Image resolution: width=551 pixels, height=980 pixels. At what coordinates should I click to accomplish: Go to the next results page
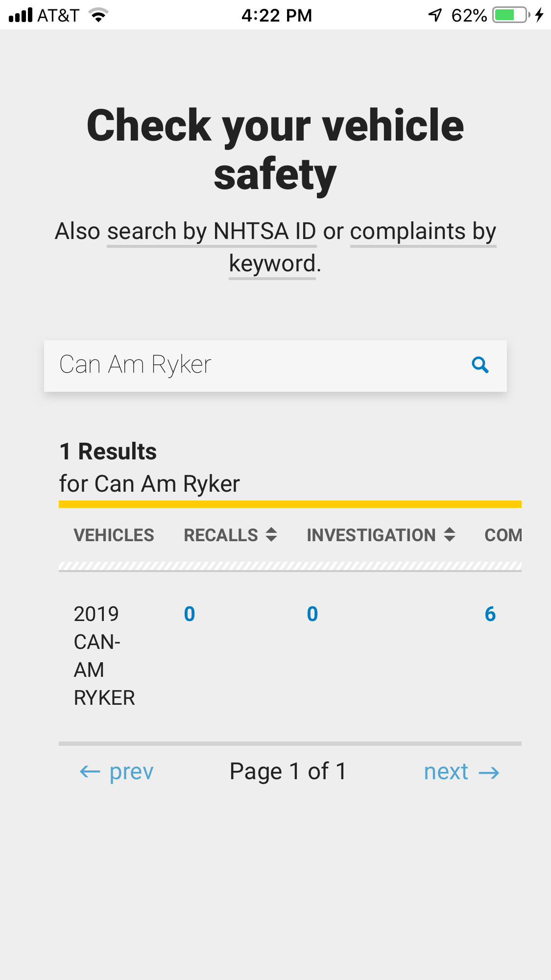pos(446,772)
